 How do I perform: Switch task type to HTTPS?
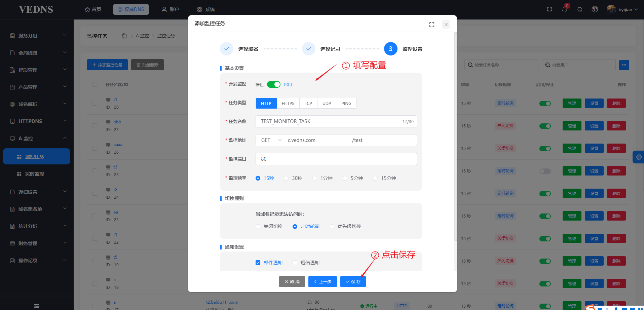point(288,103)
